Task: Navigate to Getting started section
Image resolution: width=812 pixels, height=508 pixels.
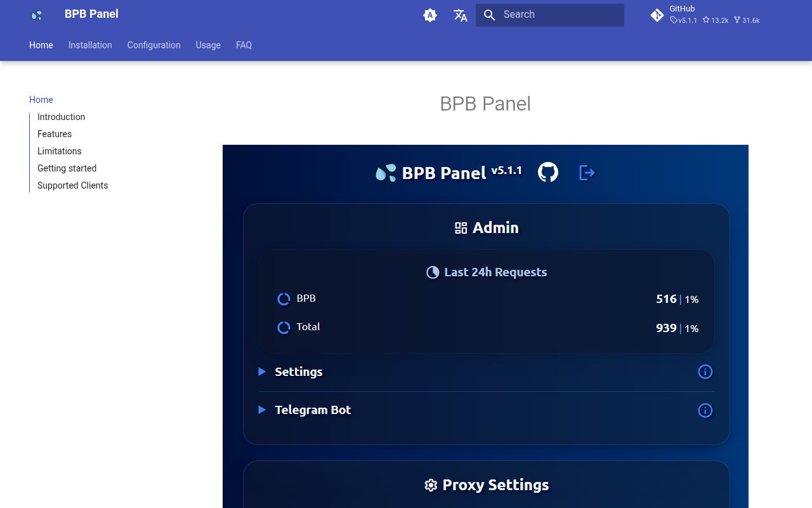Action: 67,168
